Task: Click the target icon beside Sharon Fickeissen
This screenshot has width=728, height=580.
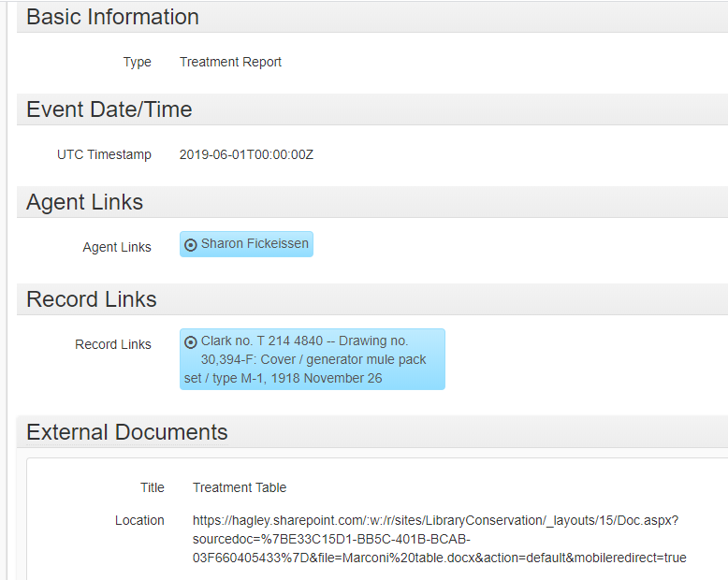Action: pyautogui.click(x=190, y=244)
